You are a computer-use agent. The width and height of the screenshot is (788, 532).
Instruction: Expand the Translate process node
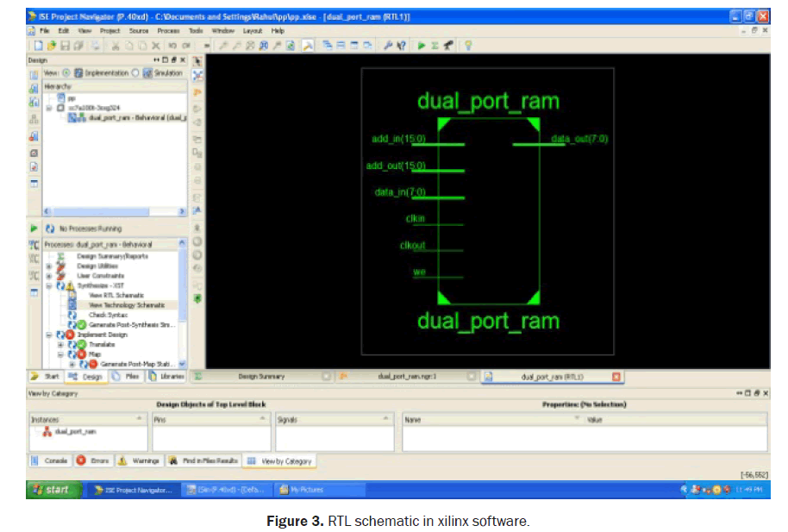60,344
